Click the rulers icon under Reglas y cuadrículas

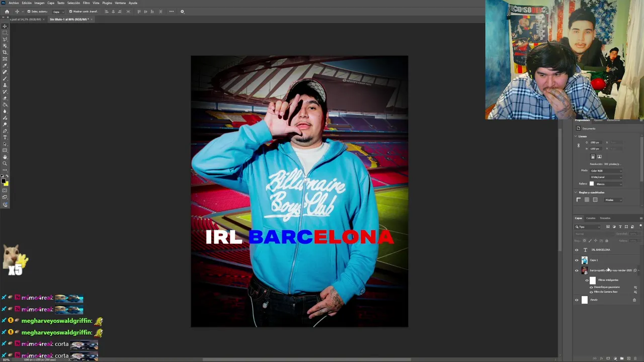pos(579,200)
